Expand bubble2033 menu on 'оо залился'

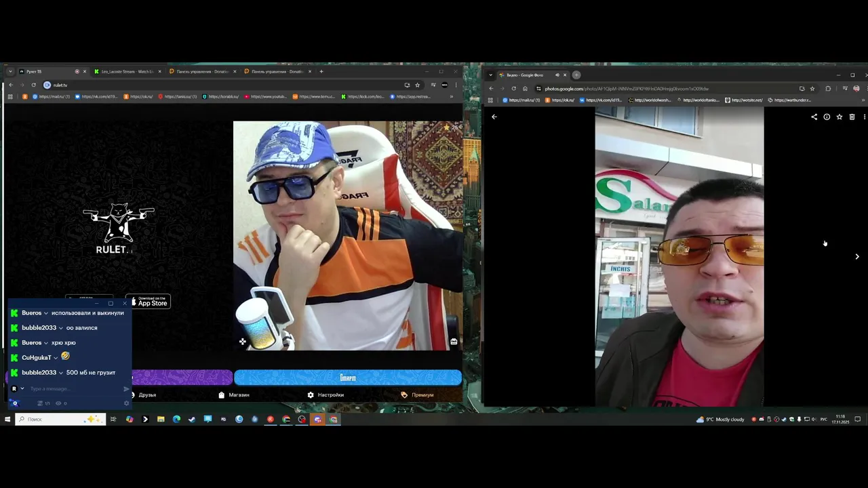[61, 328]
